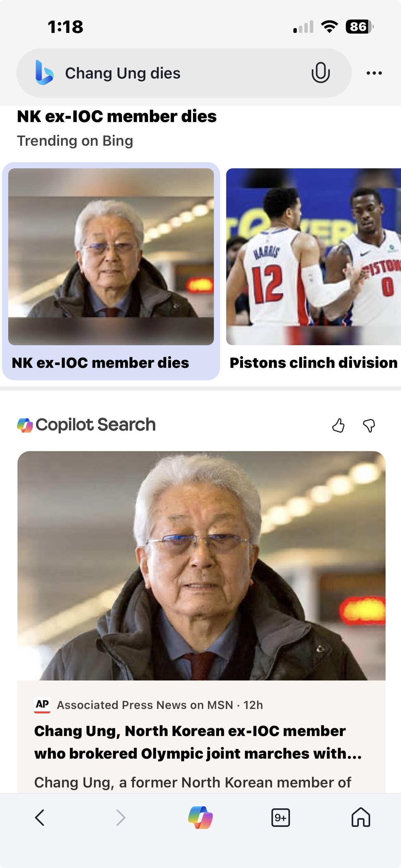This screenshot has height=868, width=401.
Task: Tap the AP logo icon
Action: point(42,705)
